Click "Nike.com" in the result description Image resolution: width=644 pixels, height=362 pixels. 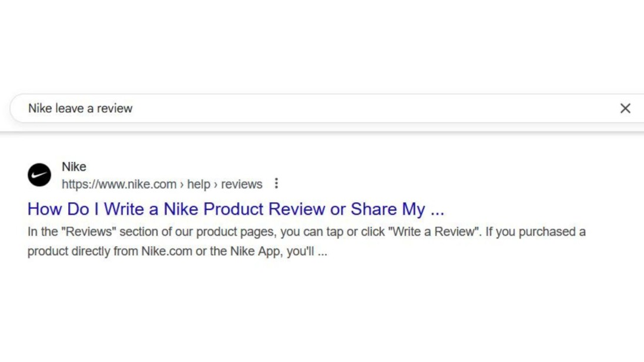pos(164,252)
